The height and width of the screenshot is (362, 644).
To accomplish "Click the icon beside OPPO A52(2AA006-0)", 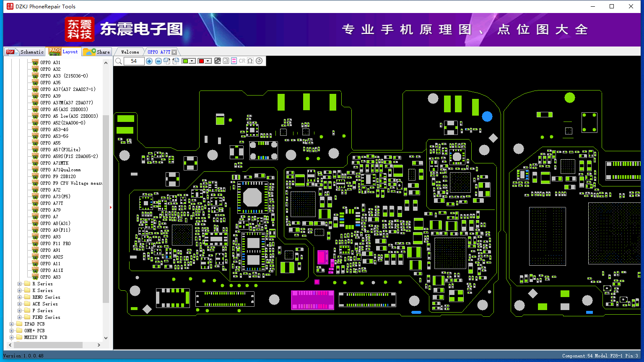I will [x=35, y=123].
